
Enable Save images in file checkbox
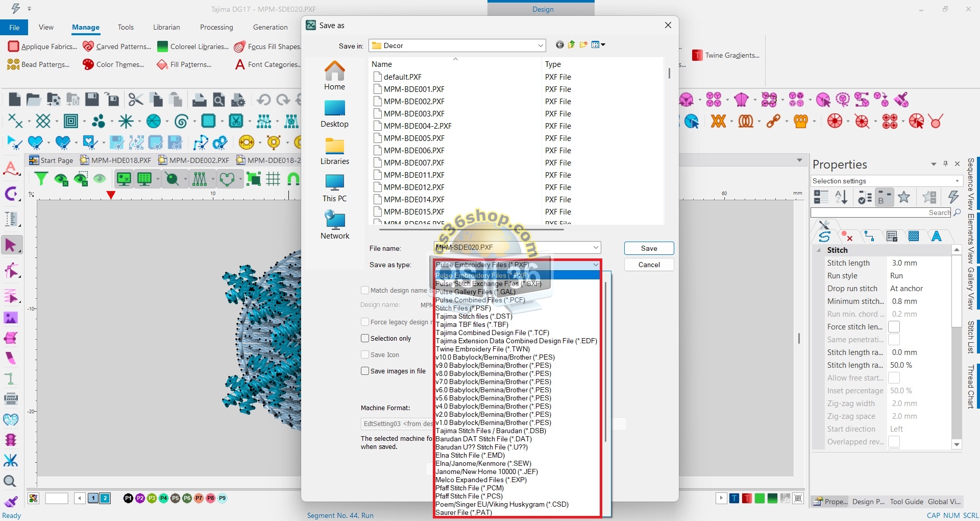point(365,371)
